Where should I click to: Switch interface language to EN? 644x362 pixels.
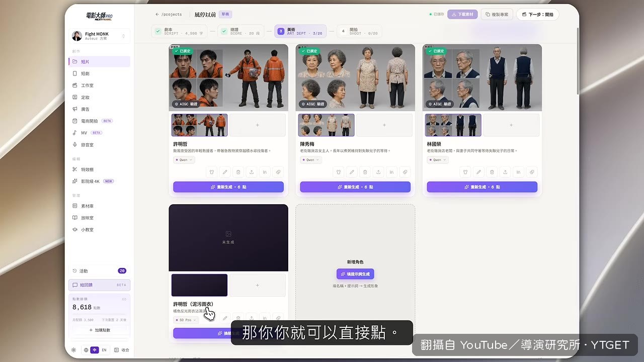click(x=104, y=350)
